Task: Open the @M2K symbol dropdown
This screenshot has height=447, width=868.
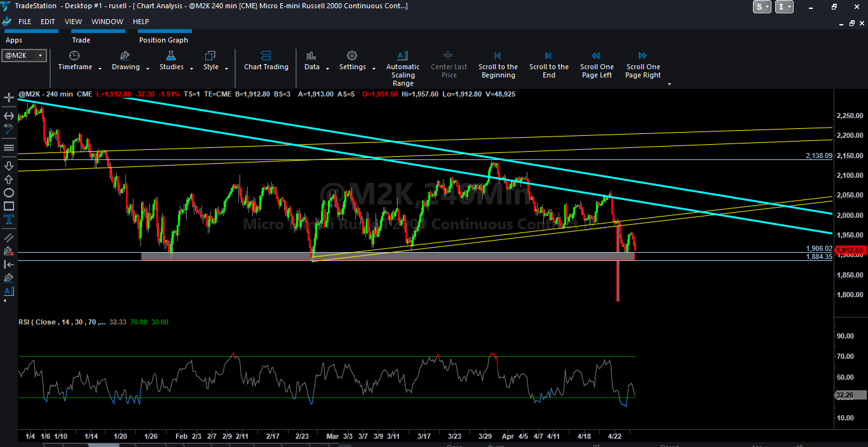Action: pos(24,55)
